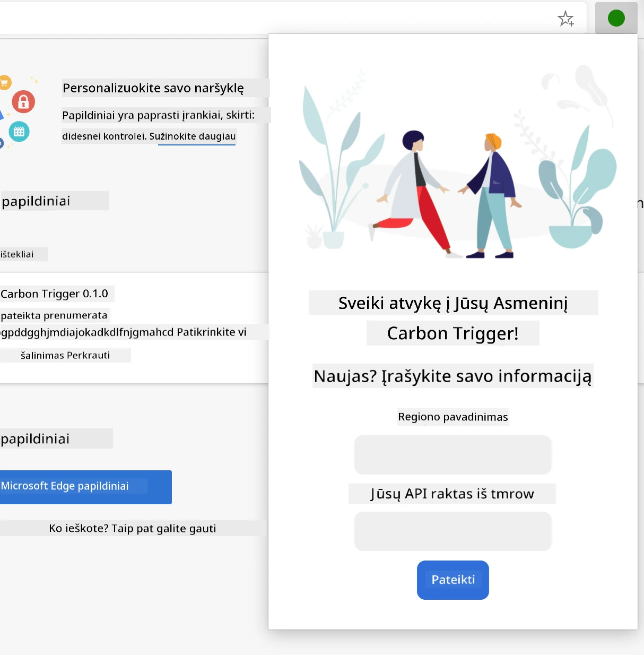Click the Papildiniai yra paprasti įrankiai text
The image size is (644, 655).
[158, 115]
